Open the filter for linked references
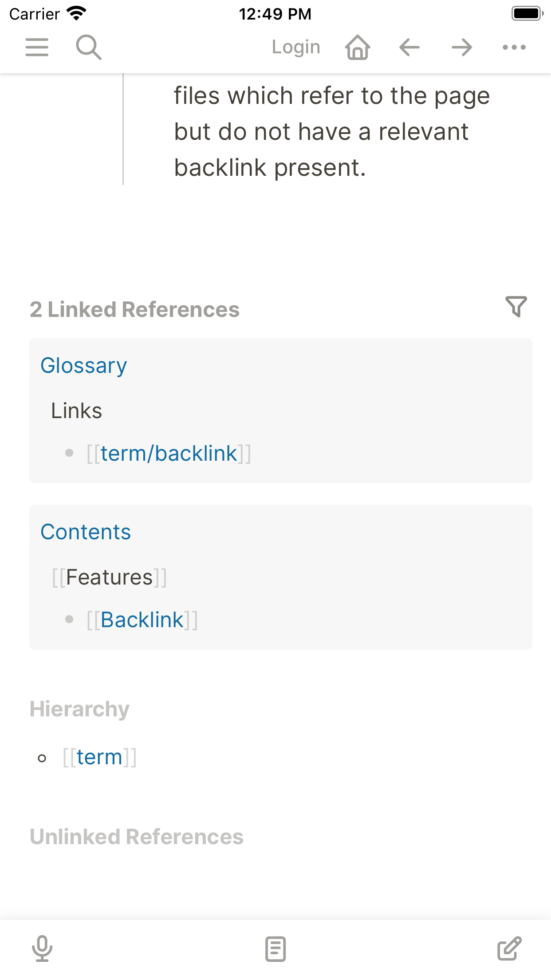 (516, 306)
